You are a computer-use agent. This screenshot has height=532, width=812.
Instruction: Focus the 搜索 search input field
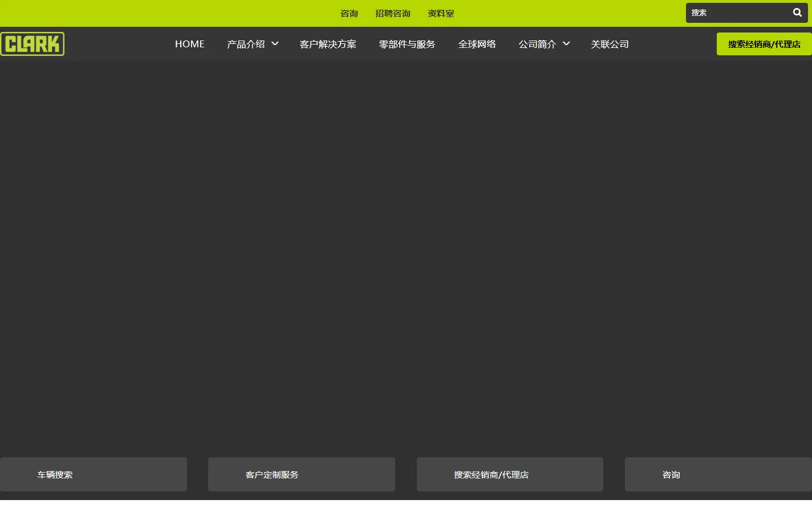[x=738, y=13]
